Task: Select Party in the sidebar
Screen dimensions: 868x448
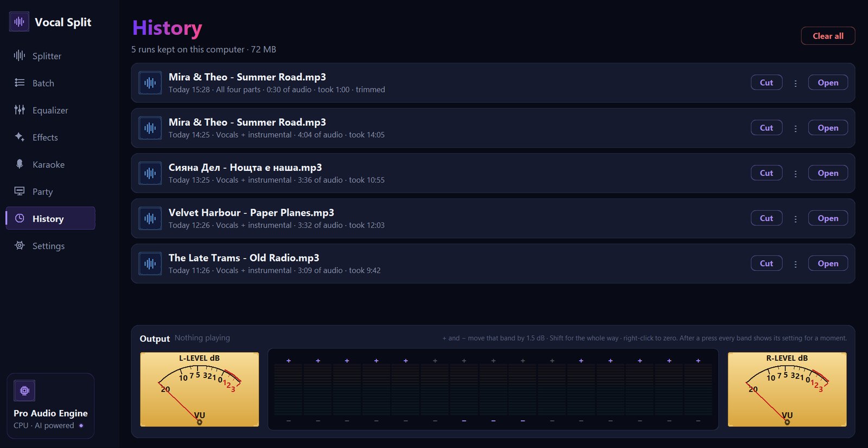Action: click(x=50, y=191)
